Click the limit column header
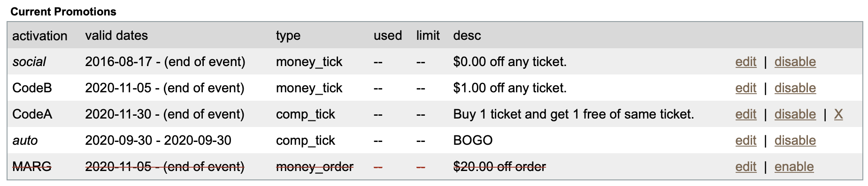Image resolution: width=868 pixels, height=186 pixels. 428,36
